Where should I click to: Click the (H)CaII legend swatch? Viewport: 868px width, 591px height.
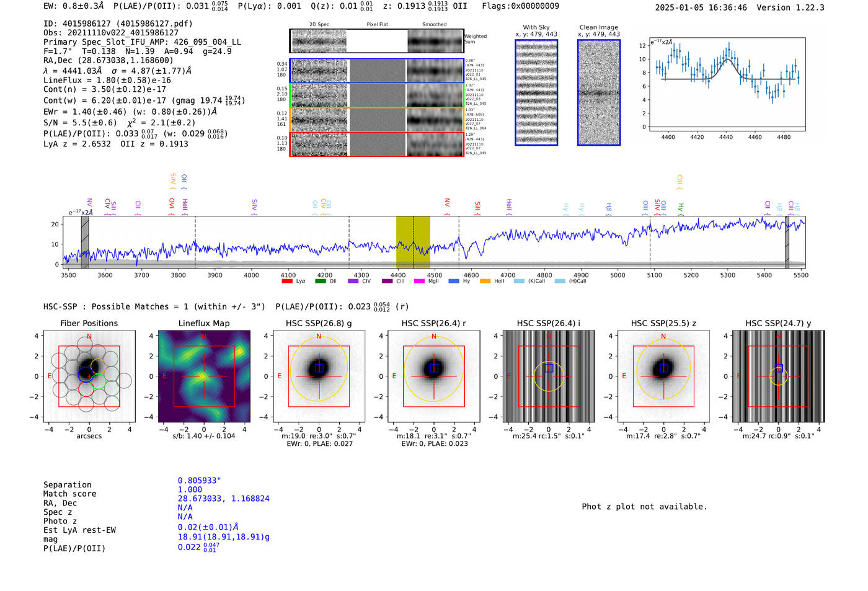pos(560,281)
